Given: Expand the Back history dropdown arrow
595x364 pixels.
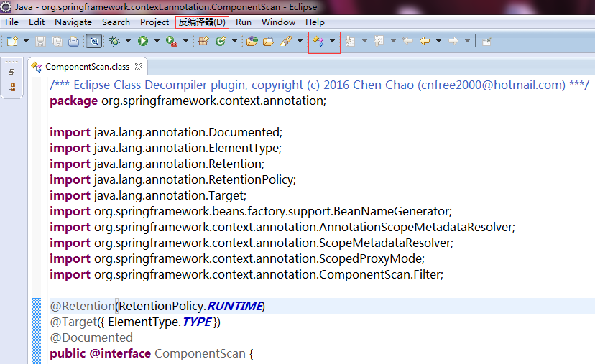Looking at the screenshot, I should click(x=438, y=41).
